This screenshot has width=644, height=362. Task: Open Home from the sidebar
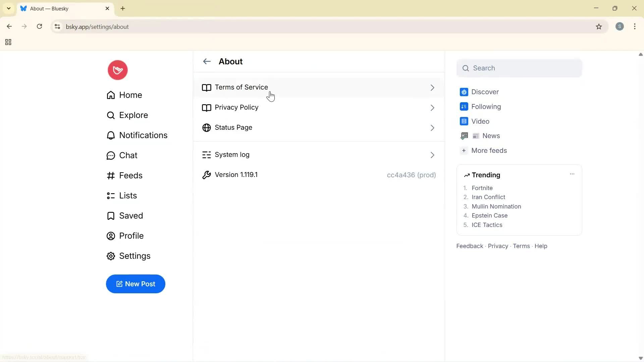click(x=130, y=95)
